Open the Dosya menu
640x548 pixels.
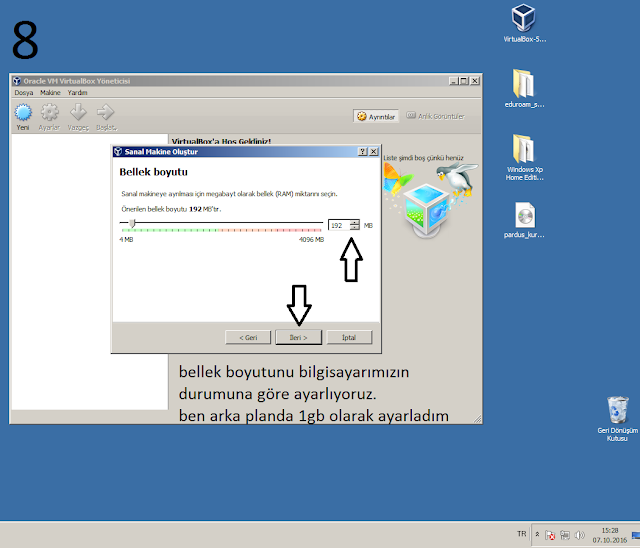click(x=24, y=93)
